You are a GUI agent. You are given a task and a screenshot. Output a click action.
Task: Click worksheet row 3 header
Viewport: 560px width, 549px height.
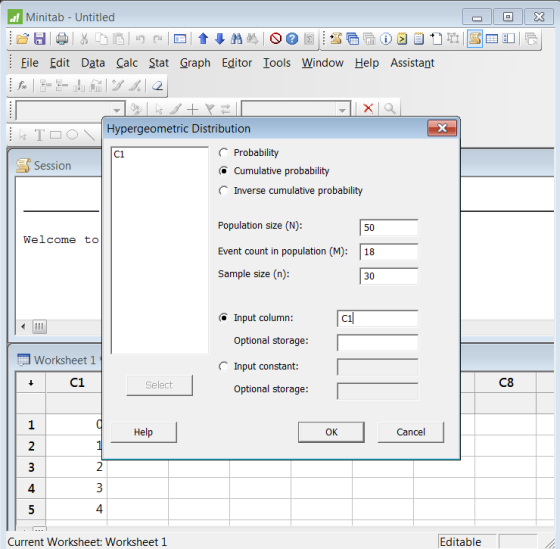pos(31,467)
